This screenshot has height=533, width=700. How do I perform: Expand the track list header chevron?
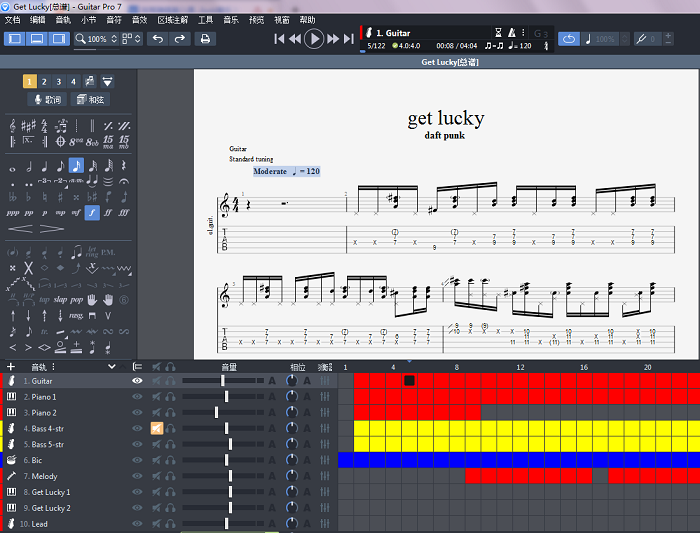(110, 367)
